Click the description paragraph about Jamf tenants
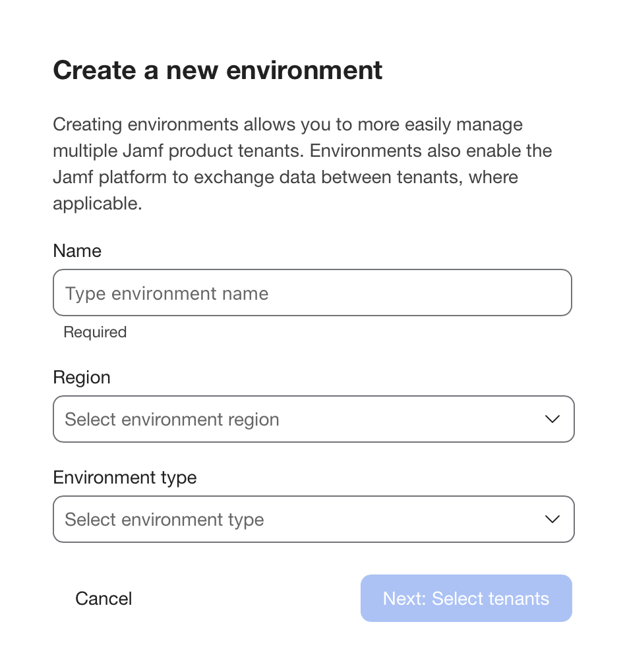Screen dimensions: 625x672 click(303, 163)
